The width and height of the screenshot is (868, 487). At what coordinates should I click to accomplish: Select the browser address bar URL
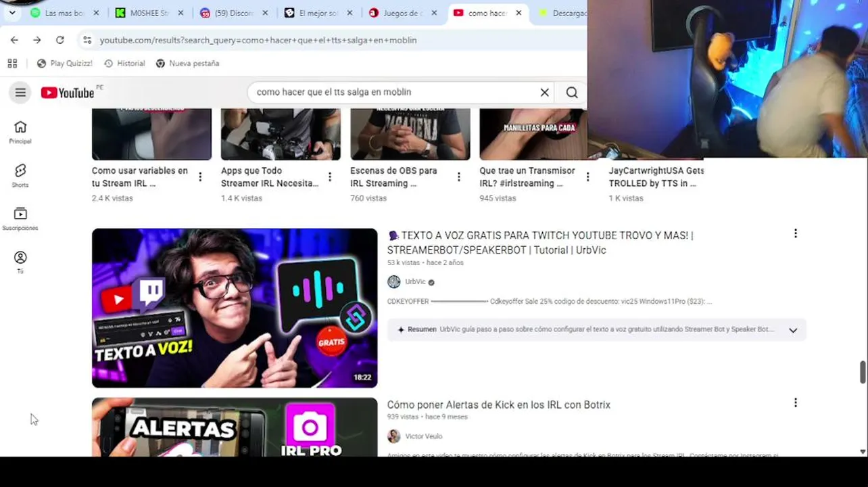point(258,40)
